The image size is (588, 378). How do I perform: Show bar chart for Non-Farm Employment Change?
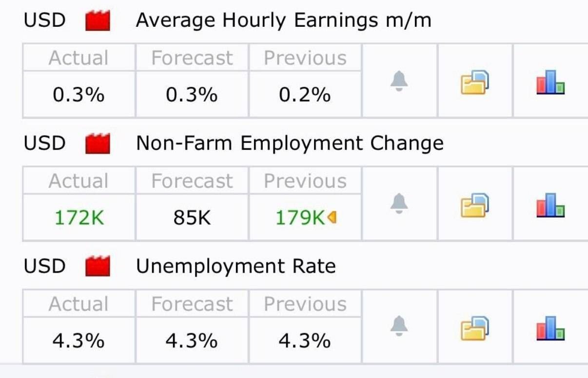pyautogui.click(x=550, y=205)
